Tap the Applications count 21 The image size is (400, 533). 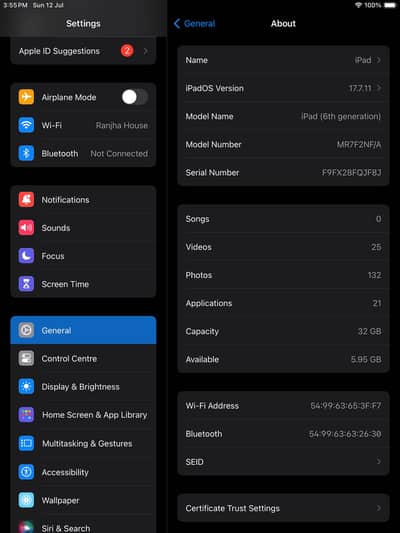click(377, 303)
